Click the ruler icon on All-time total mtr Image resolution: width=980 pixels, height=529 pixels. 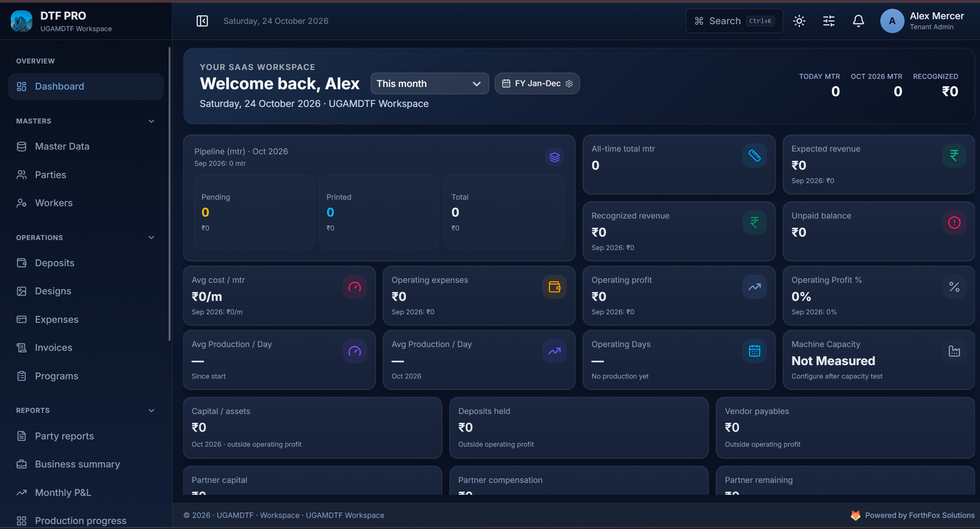755,156
